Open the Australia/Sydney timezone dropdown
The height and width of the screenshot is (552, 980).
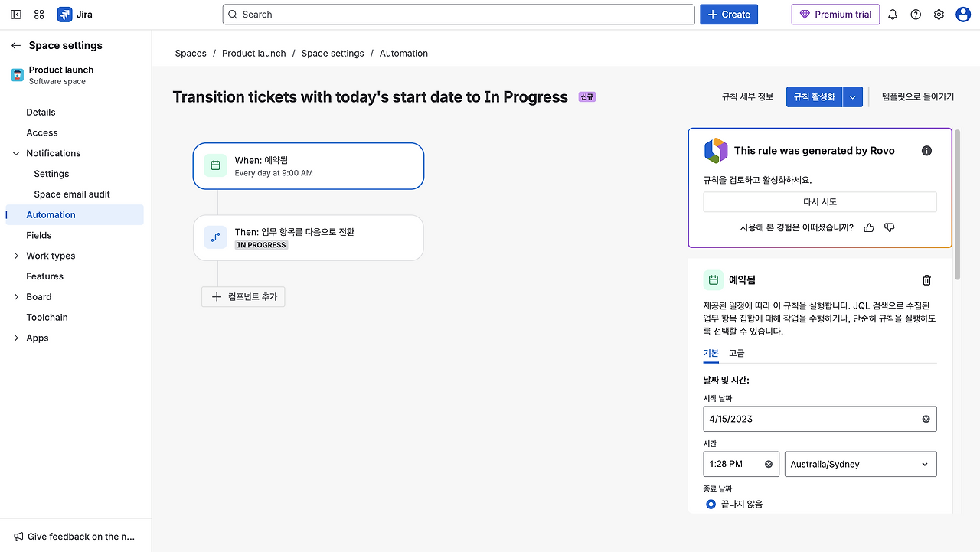tap(860, 464)
